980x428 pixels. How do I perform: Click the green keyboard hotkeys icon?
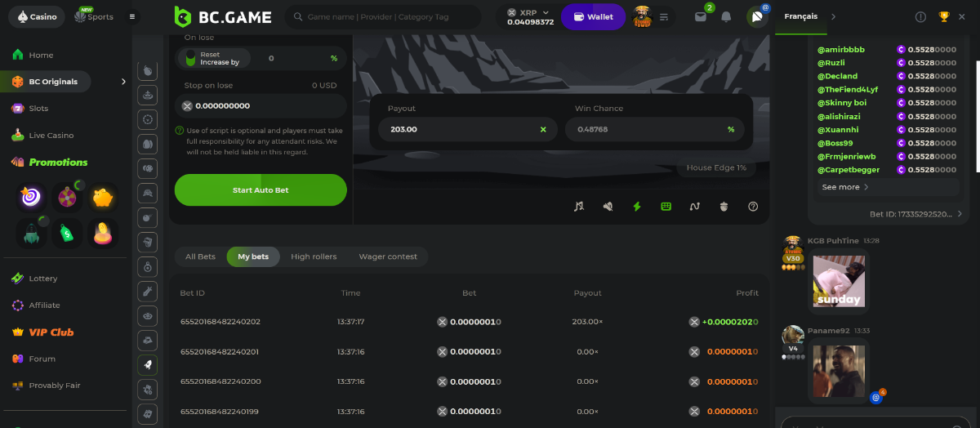[666, 207]
